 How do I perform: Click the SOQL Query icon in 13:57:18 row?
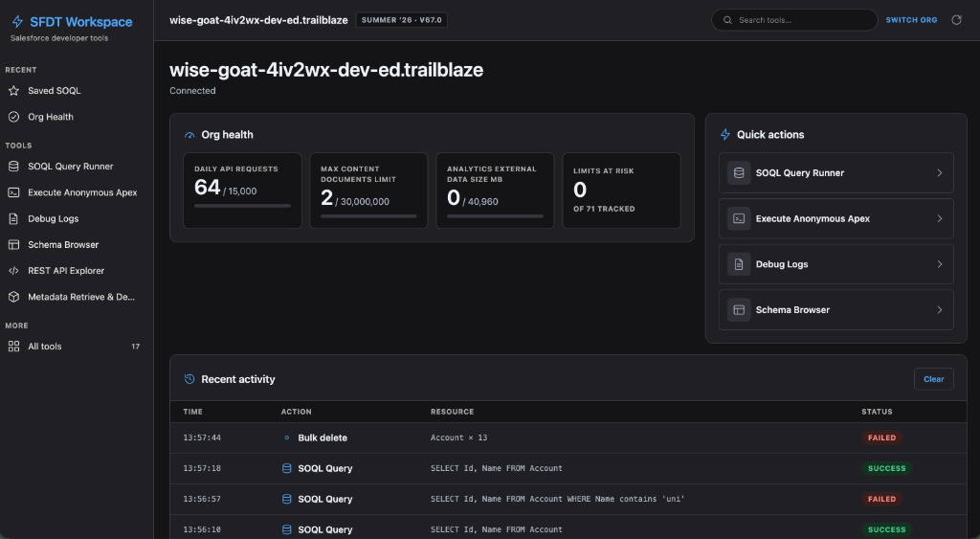(x=287, y=468)
